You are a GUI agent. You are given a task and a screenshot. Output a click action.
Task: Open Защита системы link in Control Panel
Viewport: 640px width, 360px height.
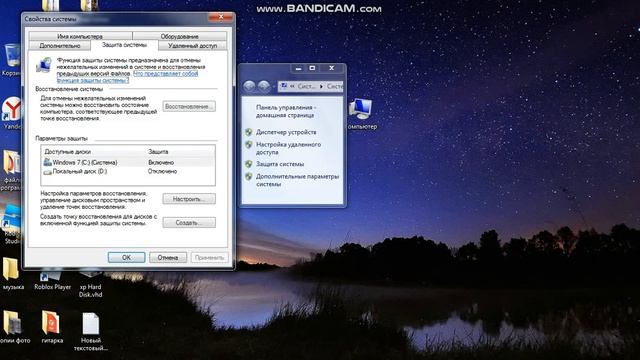click(280, 164)
